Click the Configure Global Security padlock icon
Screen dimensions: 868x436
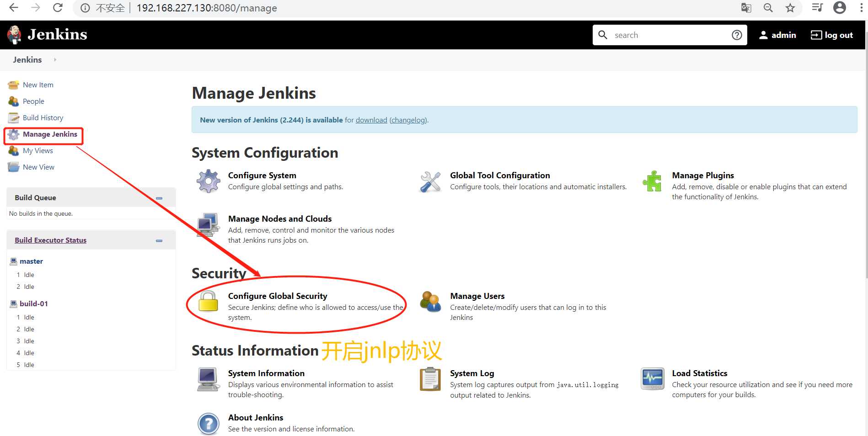click(208, 301)
